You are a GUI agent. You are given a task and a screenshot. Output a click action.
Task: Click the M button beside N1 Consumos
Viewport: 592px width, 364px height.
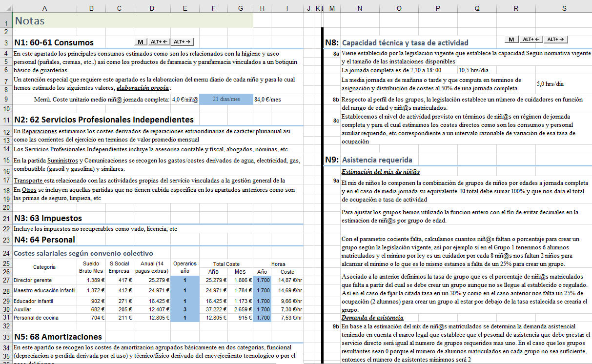[140, 42]
